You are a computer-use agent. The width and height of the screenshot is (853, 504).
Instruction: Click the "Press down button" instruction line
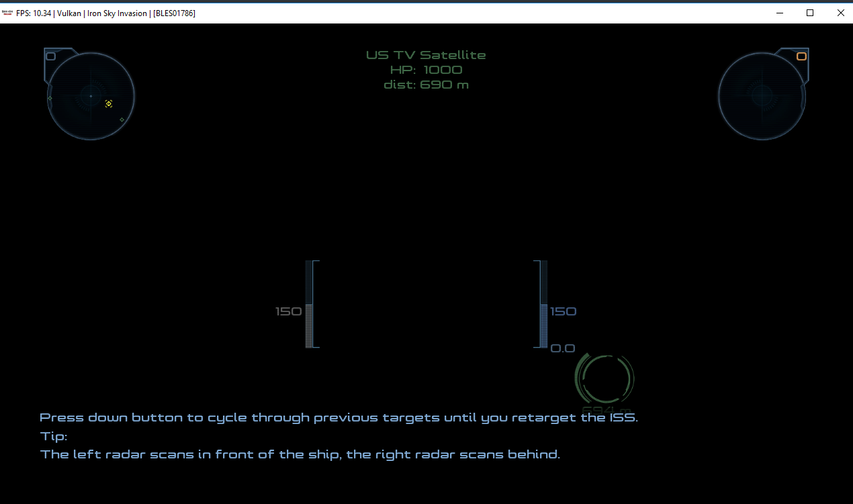[x=339, y=417]
